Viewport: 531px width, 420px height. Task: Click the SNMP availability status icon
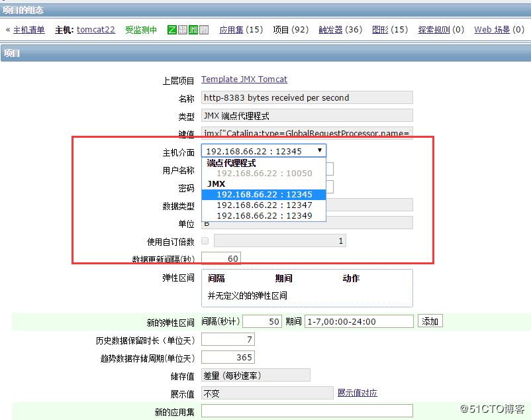pyautogui.click(x=183, y=30)
